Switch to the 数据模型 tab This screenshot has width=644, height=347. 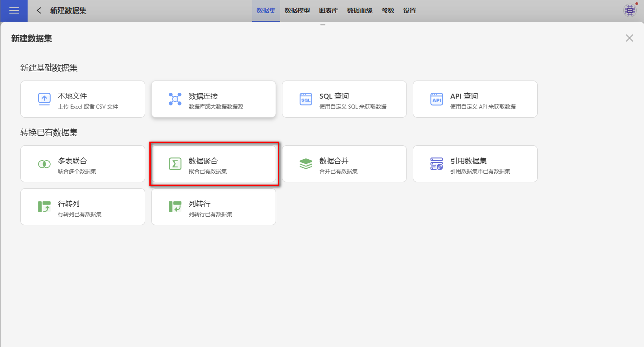(297, 10)
